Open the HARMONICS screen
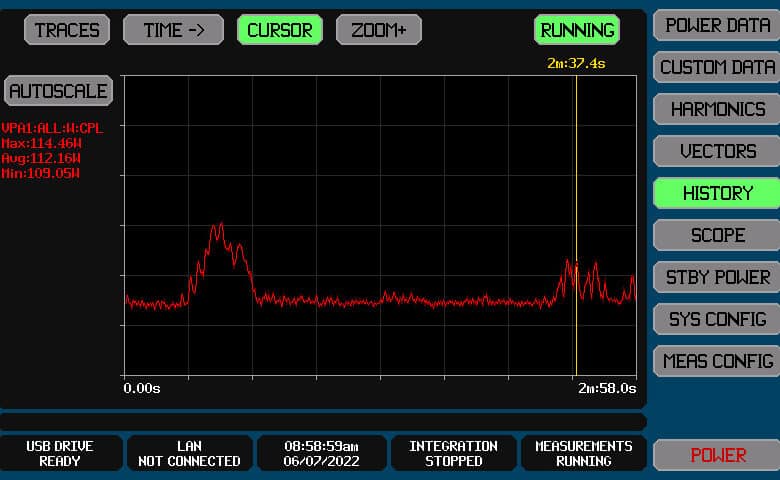Image resolution: width=780 pixels, height=480 pixels. click(x=717, y=109)
